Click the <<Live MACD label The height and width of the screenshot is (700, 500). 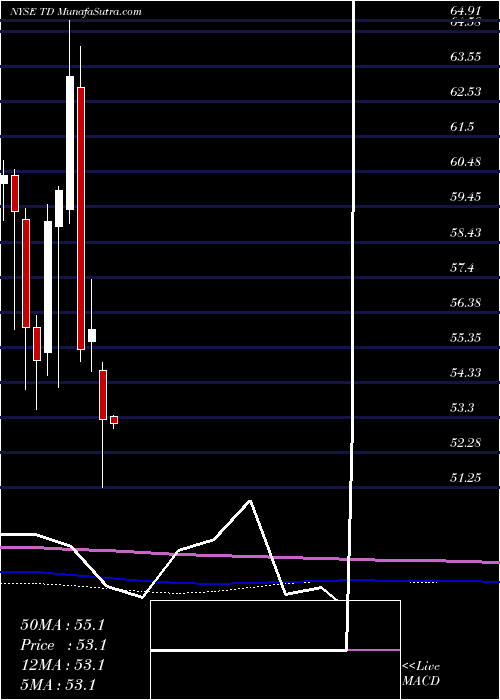pos(421,674)
